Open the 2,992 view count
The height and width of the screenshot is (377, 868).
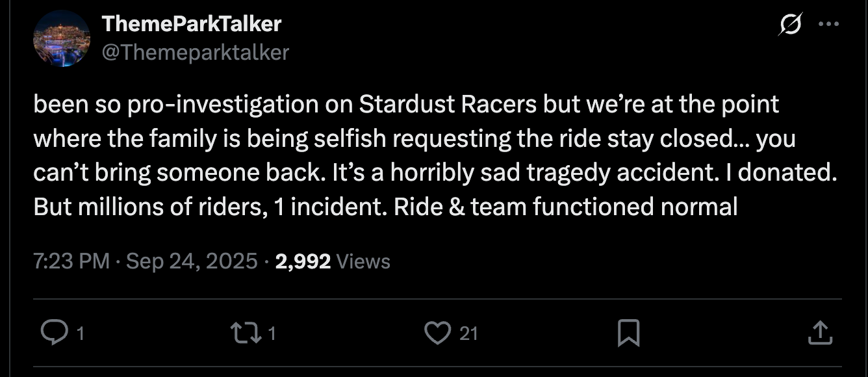pyautogui.click(x=303, y=261)
